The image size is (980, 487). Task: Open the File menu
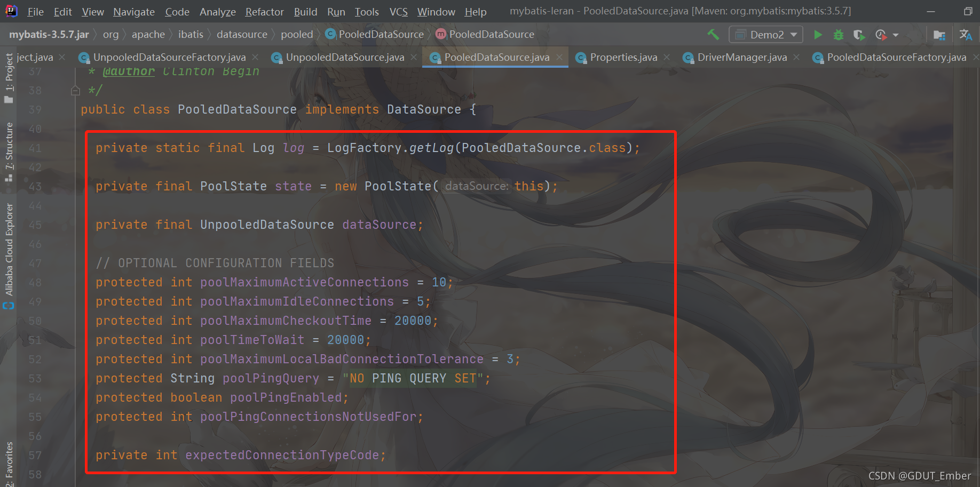coord(36,12)
